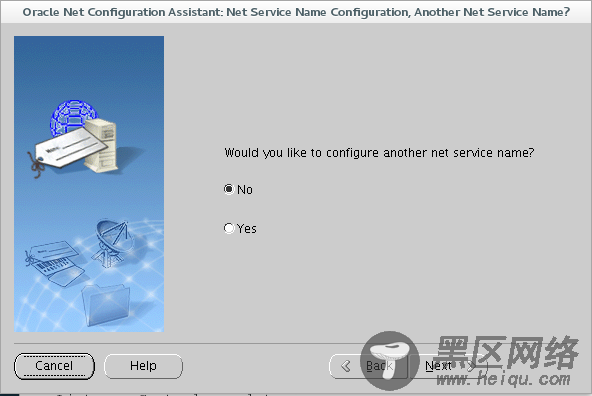Click the configure another net service question
Viewport: 592px width, 396px height.
point(379,153)
